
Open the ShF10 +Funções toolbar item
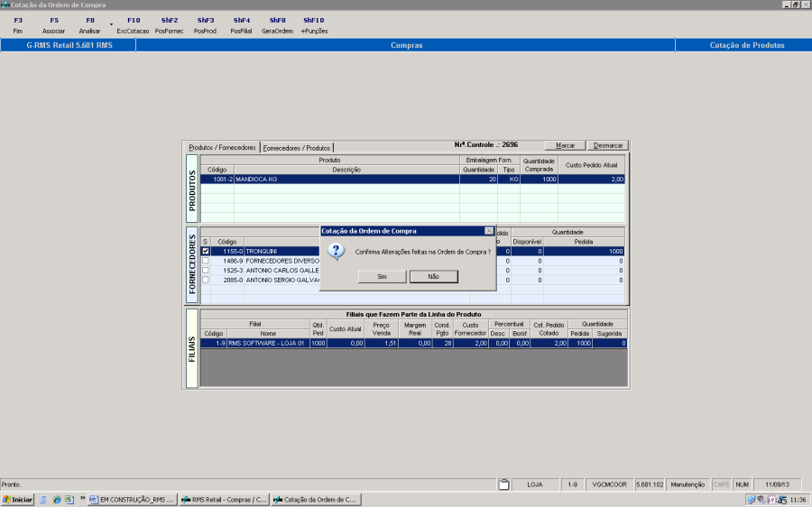click(x=313, y=25)
